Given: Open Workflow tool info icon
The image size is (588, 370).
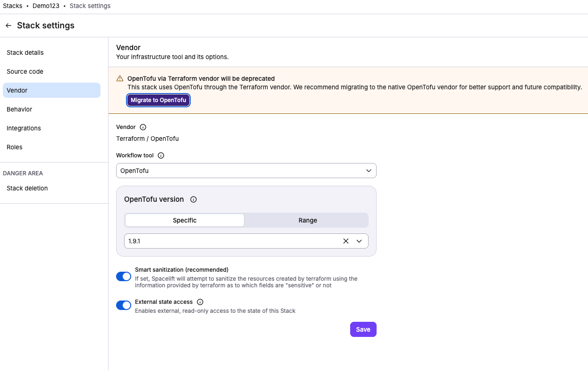Looking at the screenshot, I should (160, 155).
